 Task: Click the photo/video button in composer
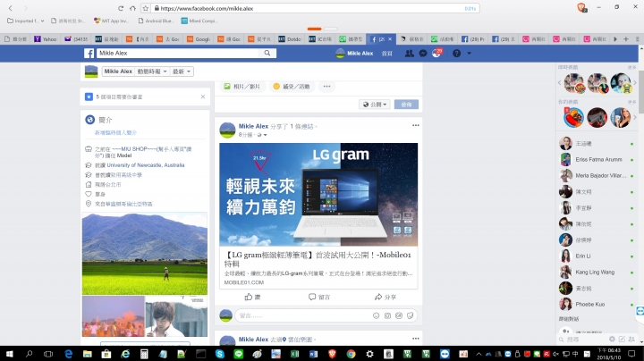[241, 86]
